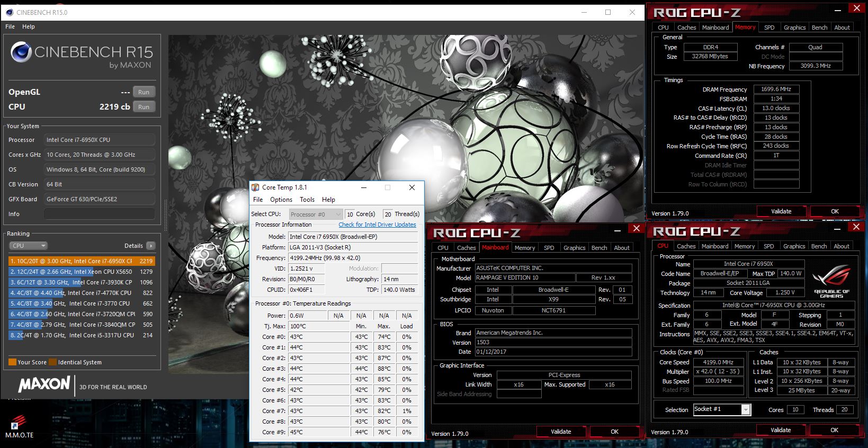Image resolution: width=868 pixels, height=448 pixels.
Task: Select ranking entry Core i7-3770
Action: click(82, 303)
